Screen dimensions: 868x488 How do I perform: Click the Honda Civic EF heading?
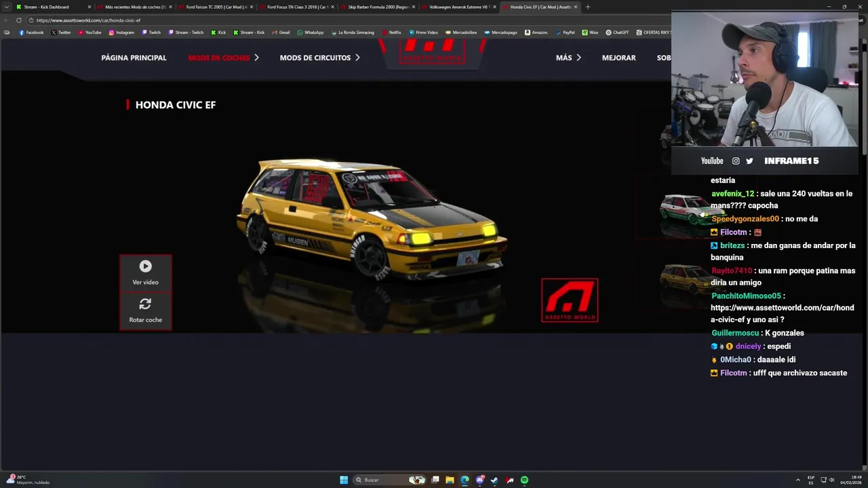pos(176,104)
